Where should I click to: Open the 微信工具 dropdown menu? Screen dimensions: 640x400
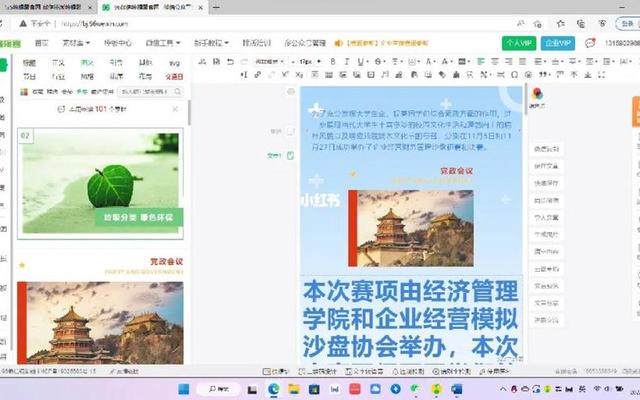point(163,43)
